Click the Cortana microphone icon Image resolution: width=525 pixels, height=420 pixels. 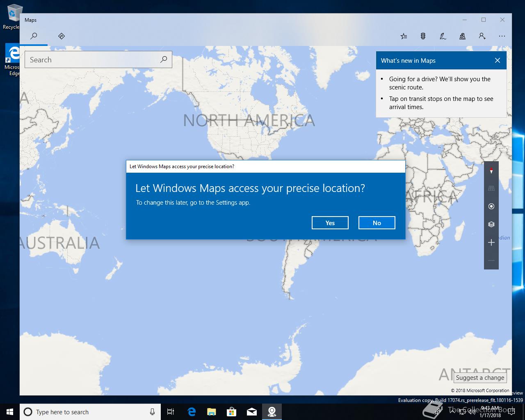[x=152, y=412]
